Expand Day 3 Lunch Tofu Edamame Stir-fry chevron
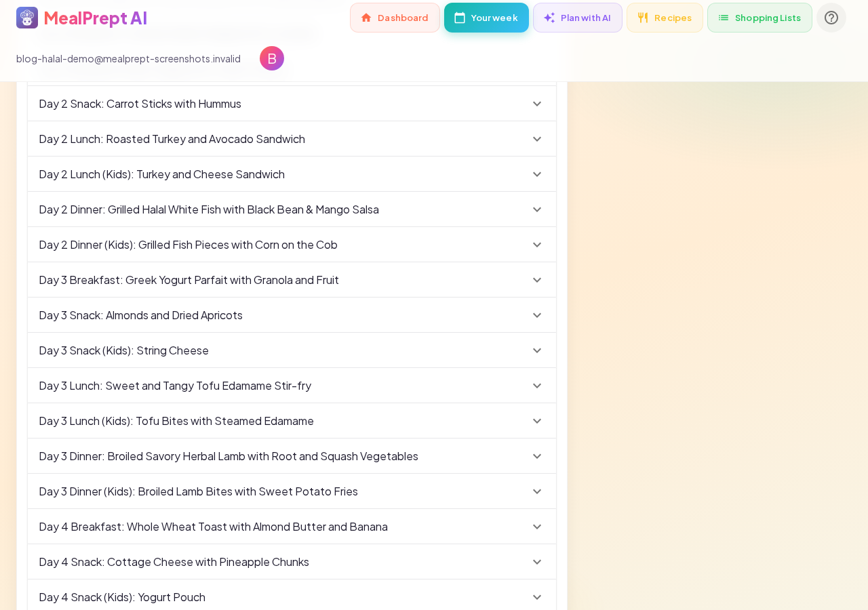The image size is (868, 610). click(537, 386)
